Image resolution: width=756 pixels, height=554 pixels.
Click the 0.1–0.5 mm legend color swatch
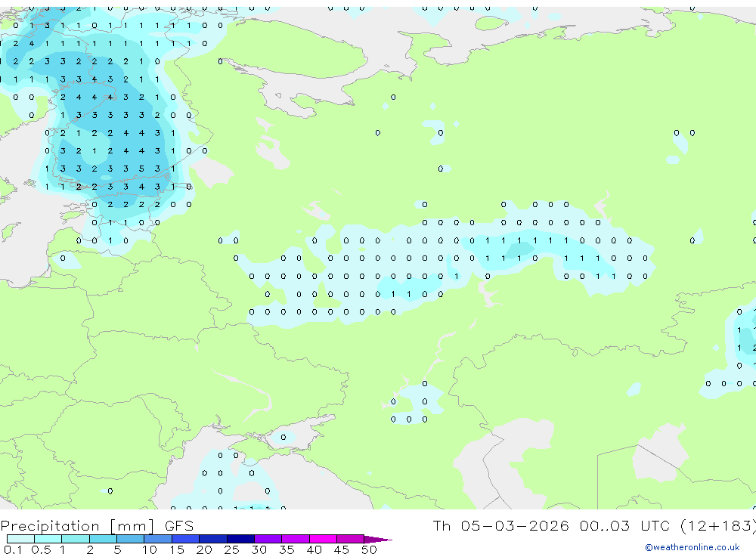click(x=20, y=539)
